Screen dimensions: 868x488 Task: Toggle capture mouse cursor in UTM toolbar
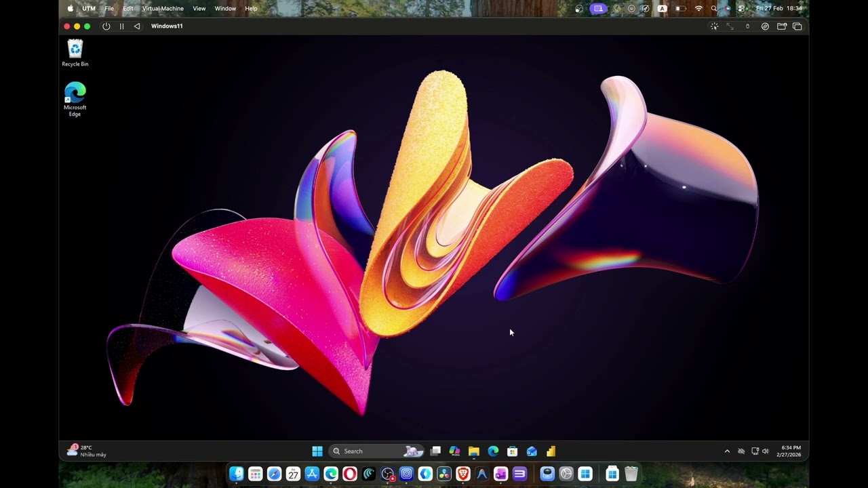pyautogui.click(x=714, y=26)
